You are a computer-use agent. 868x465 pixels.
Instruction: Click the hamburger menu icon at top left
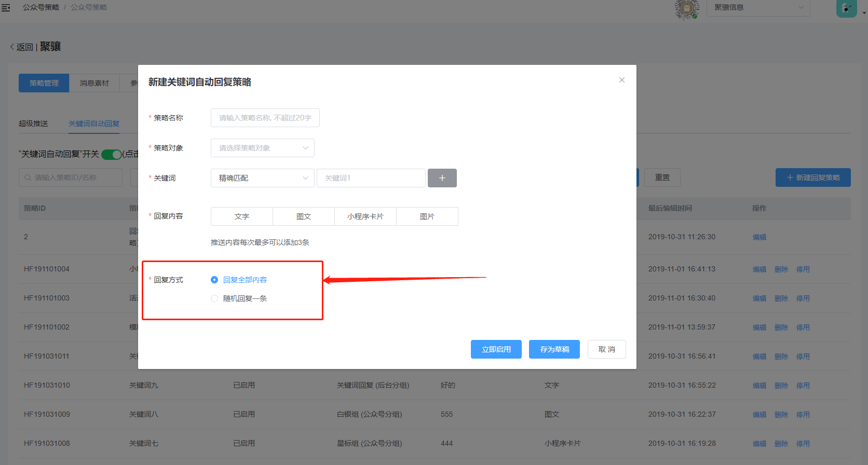tap(6, 8)
